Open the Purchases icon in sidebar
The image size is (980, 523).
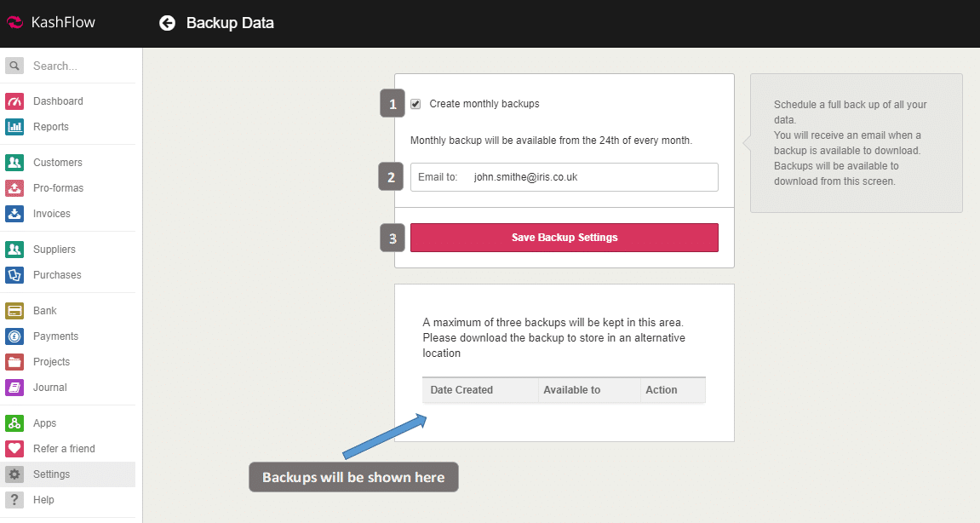pyautogui.click(x=14, y=275)
